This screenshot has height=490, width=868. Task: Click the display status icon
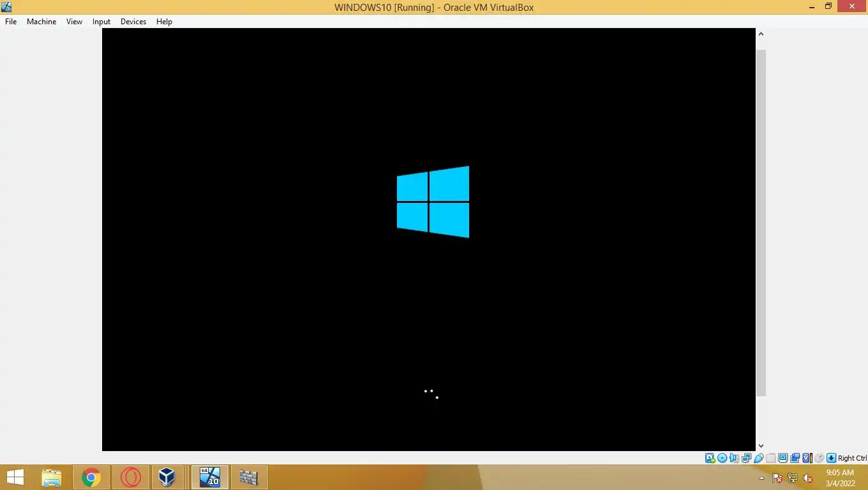click(x=782, y=458)
